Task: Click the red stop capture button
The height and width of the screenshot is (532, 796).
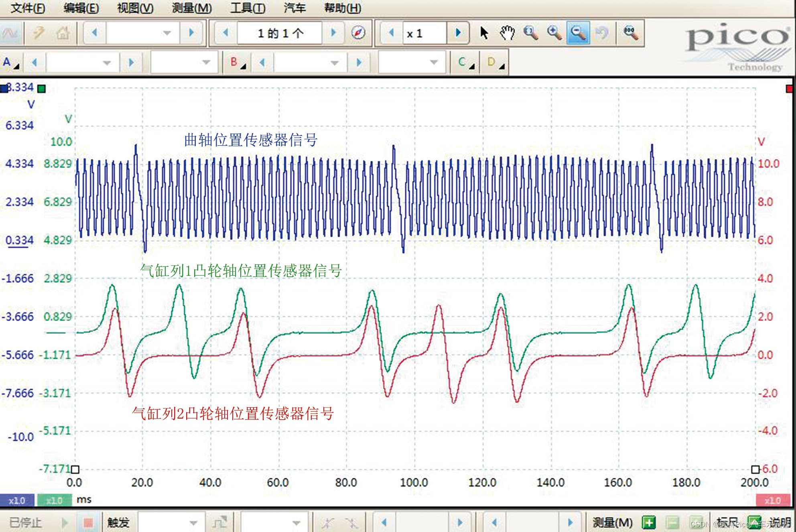Action: (88, 522)
